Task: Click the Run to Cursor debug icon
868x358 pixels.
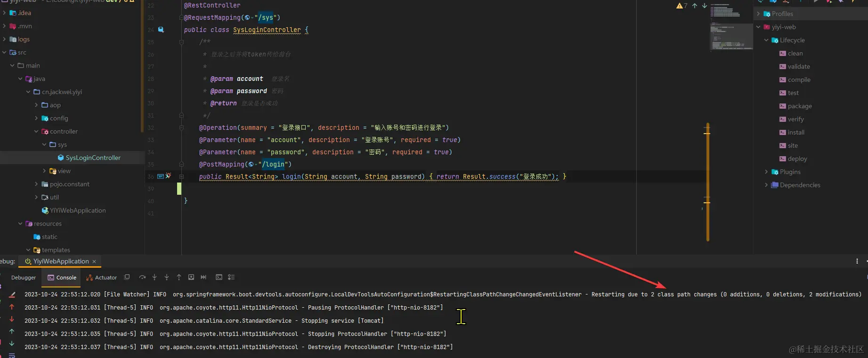Action: coord(203,278)
